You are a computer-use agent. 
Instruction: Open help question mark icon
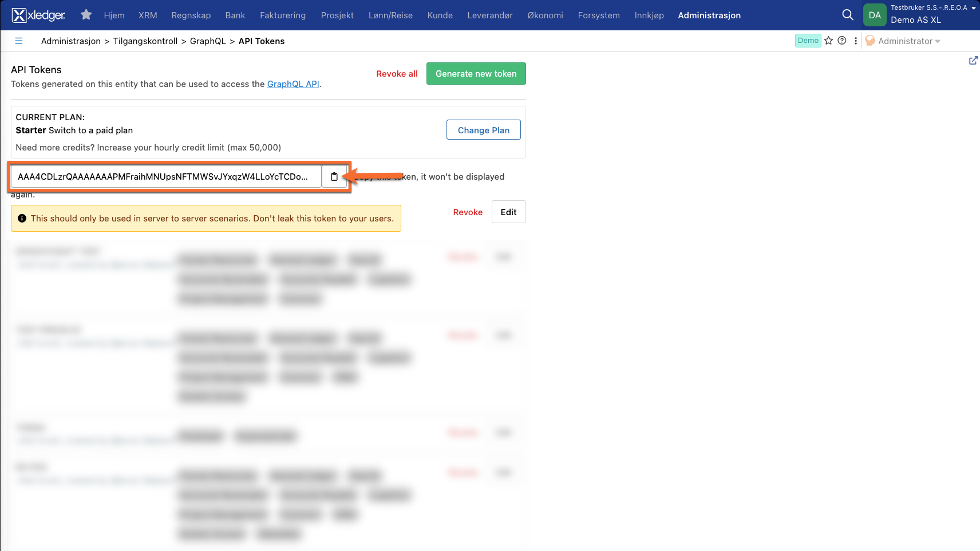click(x=842, y=41)
